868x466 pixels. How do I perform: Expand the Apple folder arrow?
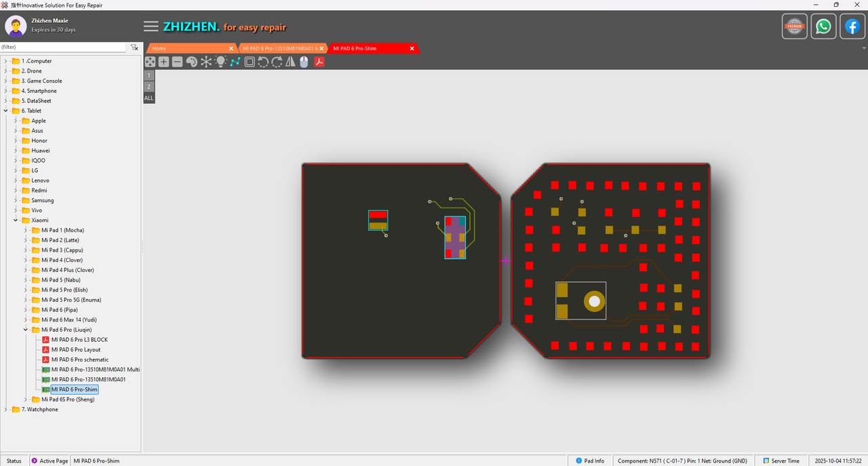pyautogui.click(x=16, y=121)
